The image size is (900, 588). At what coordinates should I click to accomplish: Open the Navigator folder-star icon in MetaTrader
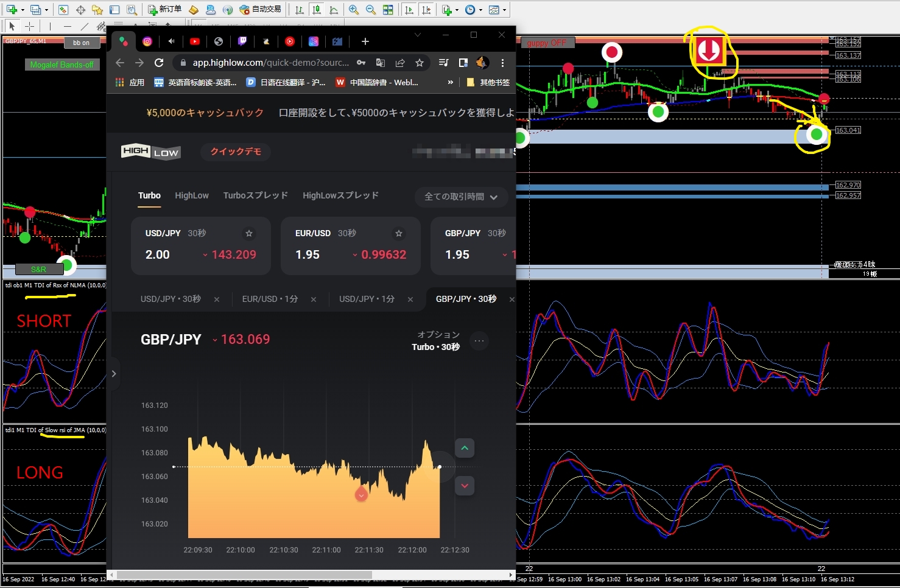pos(97,10)
